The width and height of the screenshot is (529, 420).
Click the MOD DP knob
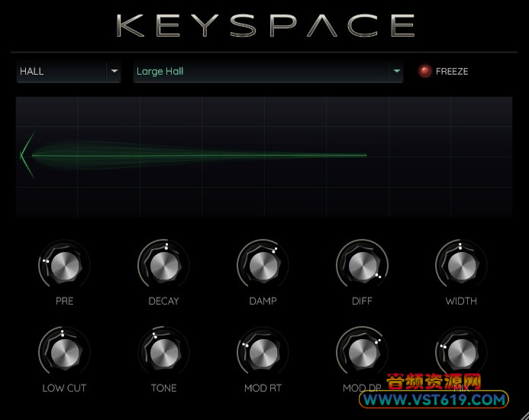(362, 352)
